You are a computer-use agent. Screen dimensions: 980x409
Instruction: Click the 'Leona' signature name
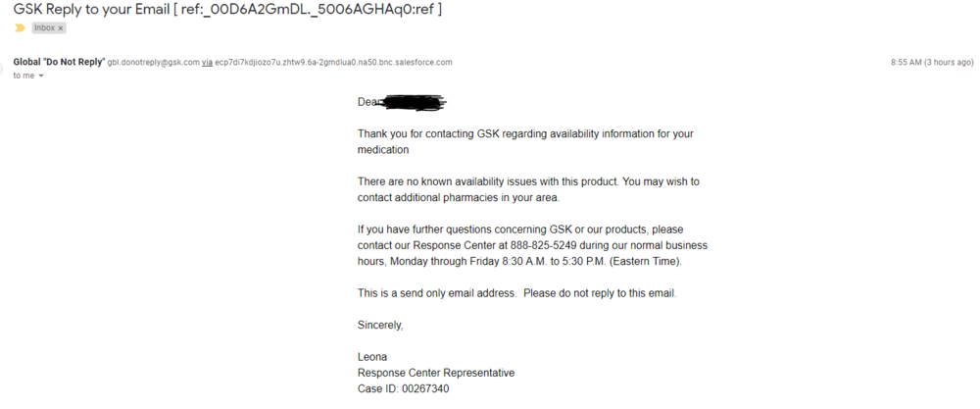(x=372, y=357)
